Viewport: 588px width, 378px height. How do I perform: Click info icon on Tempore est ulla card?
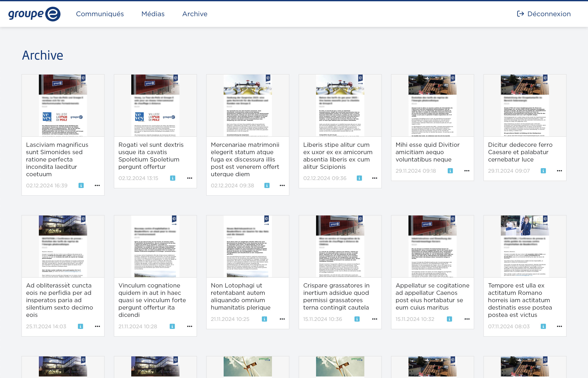pos(543,327)
